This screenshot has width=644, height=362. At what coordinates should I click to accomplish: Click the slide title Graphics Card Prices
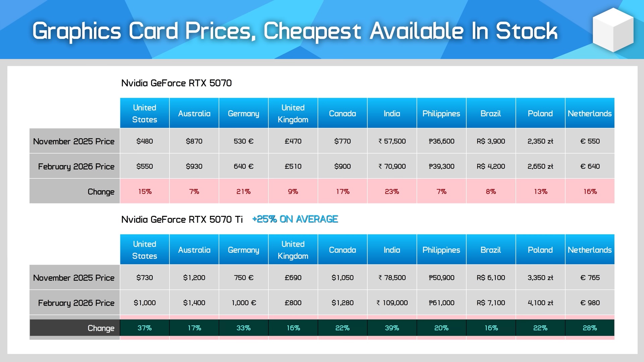tap(294, 31)
